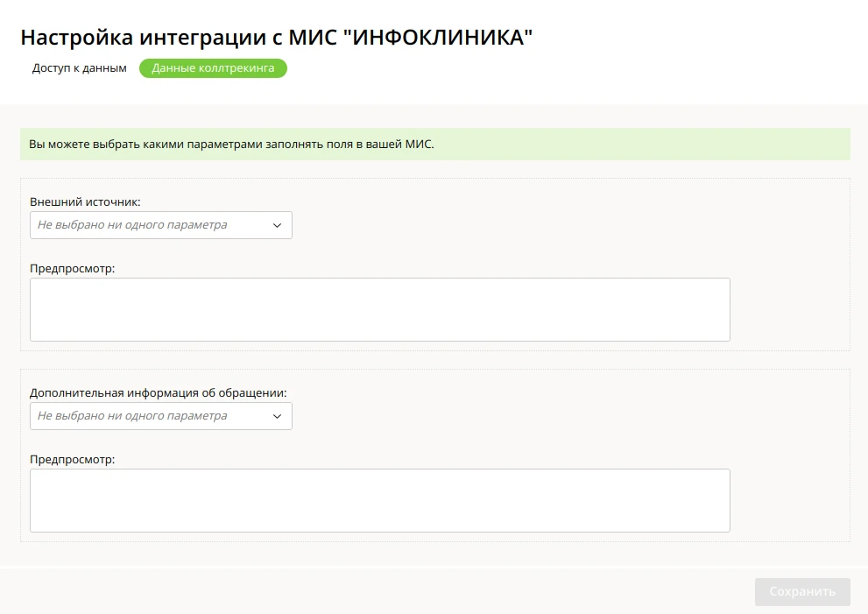
Task: Click the preview box under Внешний источник
Action: pyautogui.click(x=380, y=309)
